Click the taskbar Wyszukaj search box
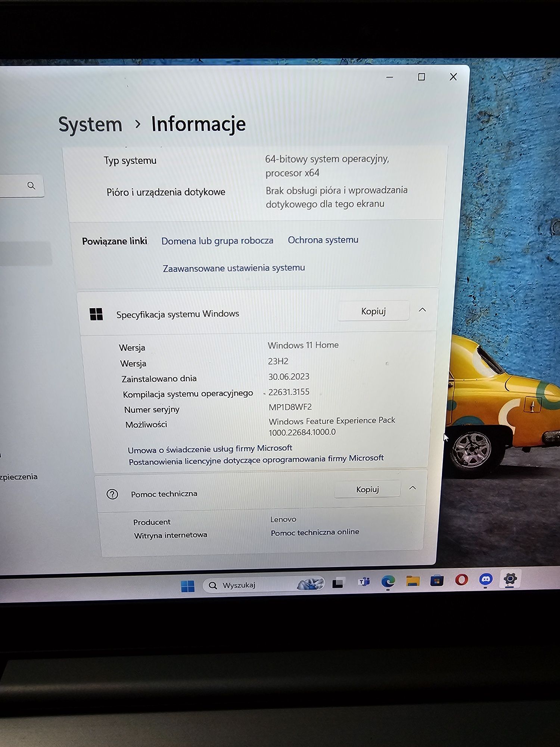This screenshot has height=747, width=560. tap(263, 585)
